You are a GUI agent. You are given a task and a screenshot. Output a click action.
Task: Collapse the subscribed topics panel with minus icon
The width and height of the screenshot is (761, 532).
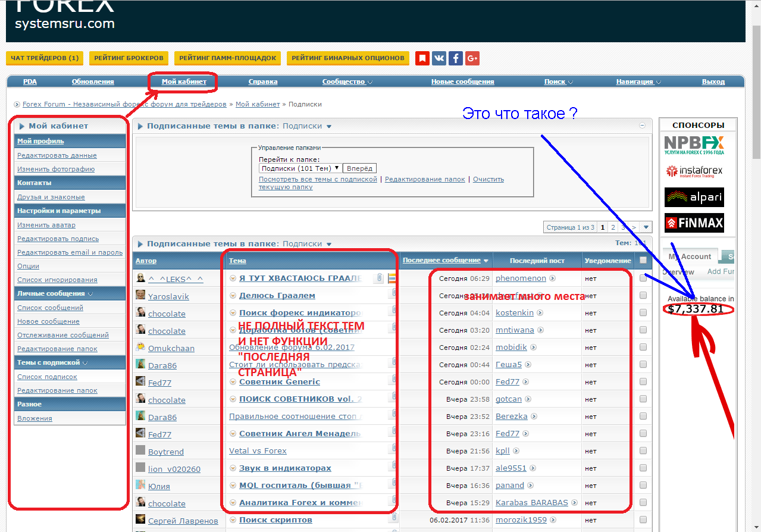(x=642, y=126)
